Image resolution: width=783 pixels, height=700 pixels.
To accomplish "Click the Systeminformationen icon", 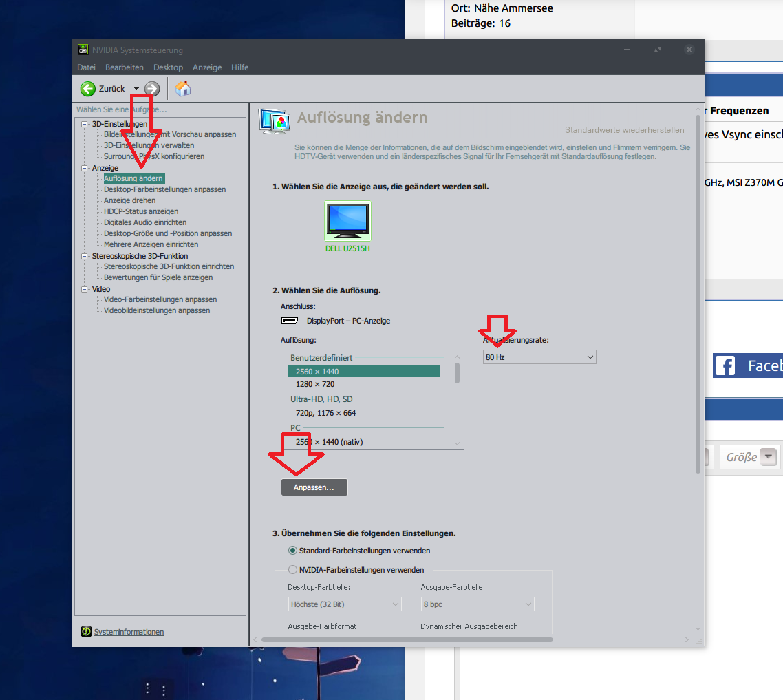I will [x=87, y=632].
